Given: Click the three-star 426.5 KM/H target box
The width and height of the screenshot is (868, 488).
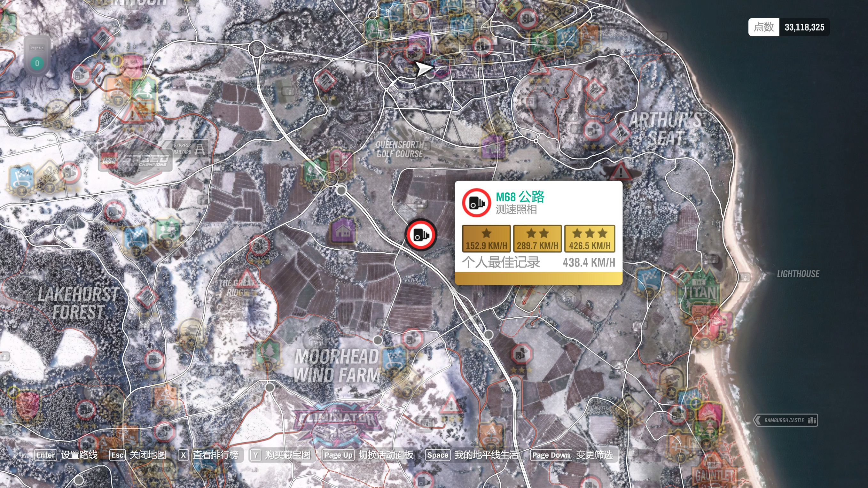Looking at the screenshot, I should point(589,239).
